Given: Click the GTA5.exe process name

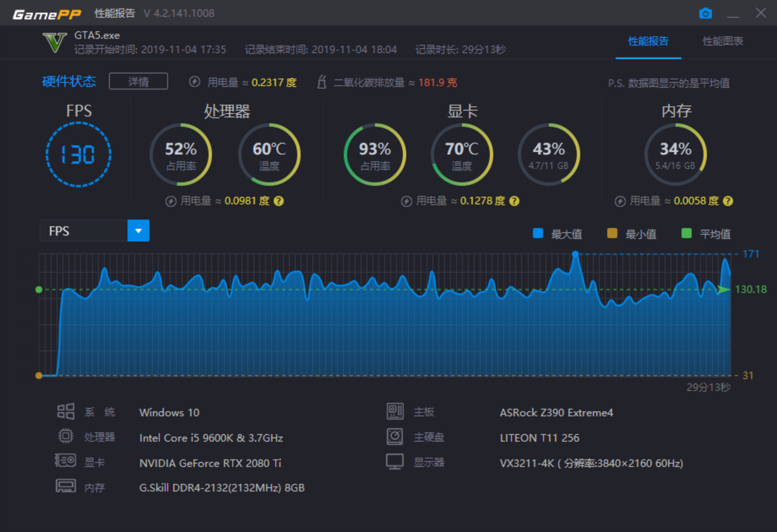Looking at the screenshot, I should coord(97,35).
